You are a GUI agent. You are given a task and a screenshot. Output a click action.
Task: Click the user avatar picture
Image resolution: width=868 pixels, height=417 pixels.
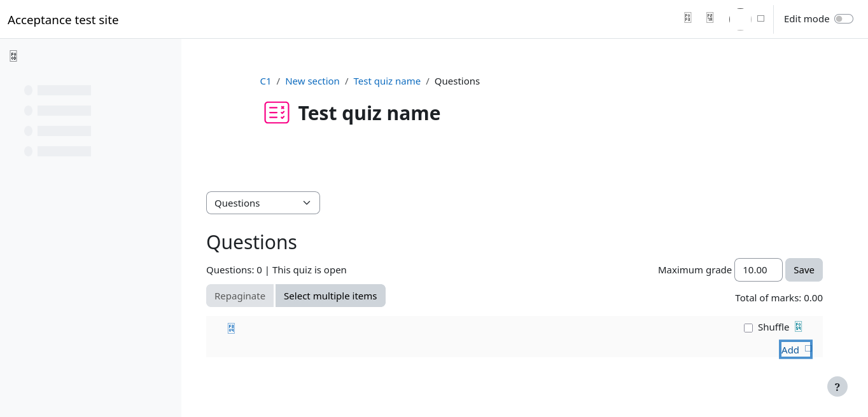pos(740,19)
